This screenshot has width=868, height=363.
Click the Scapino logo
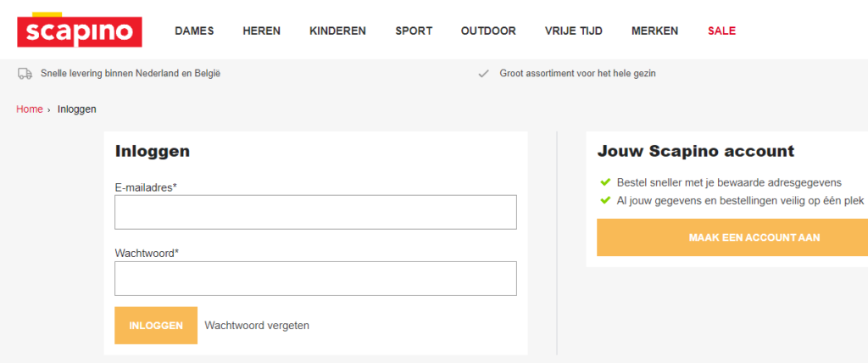(80, 30)
